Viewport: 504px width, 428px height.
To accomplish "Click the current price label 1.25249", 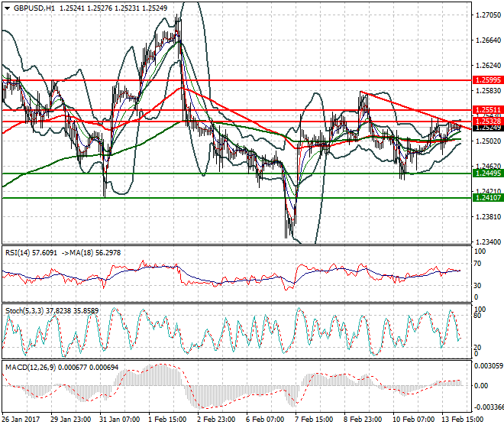I will tap(488, 128).
